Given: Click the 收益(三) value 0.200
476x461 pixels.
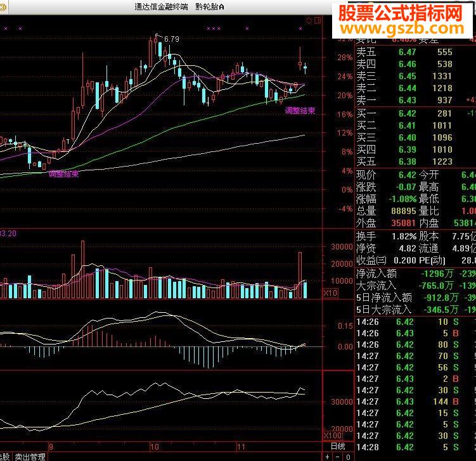Looking at the screenshot, I should point(404,260).
